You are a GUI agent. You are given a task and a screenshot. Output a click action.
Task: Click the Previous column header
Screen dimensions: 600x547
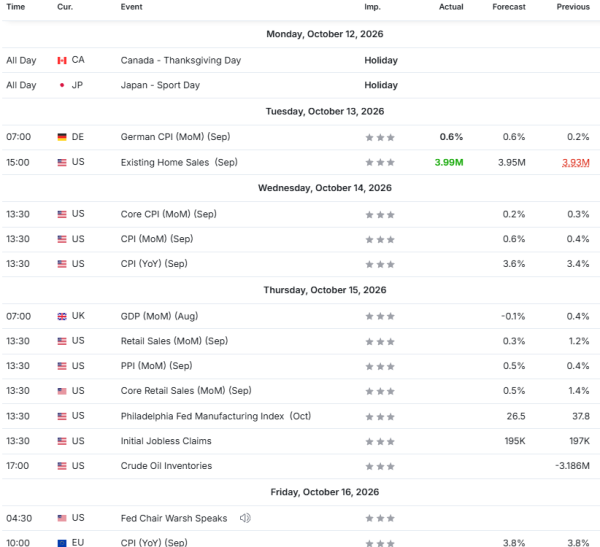(573, 7)
